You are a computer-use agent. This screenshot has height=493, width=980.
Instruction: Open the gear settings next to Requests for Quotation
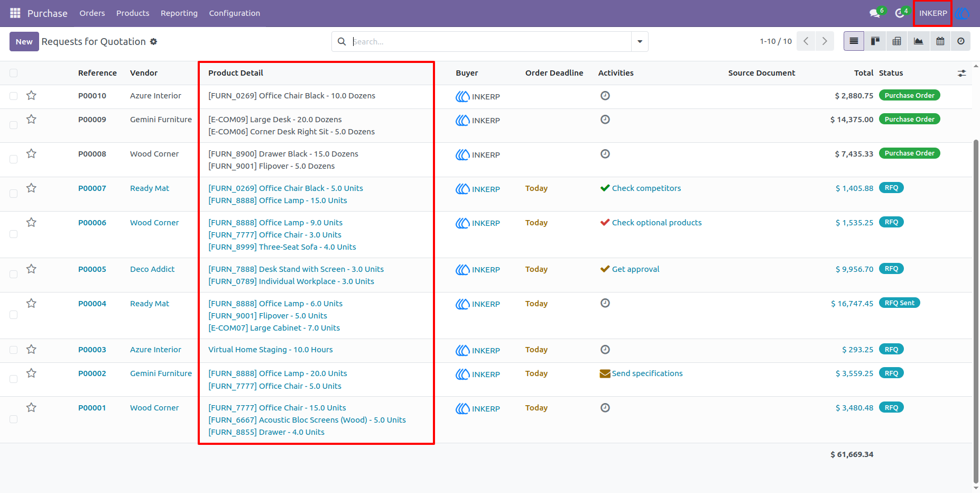[x=154, y=41]
